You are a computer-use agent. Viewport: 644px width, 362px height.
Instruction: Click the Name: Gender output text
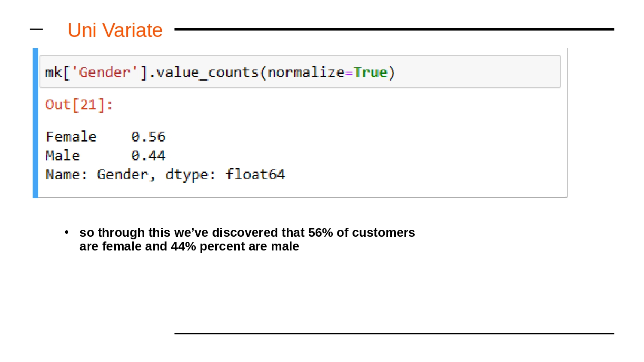pyautogui.click(x=100, y=175)
